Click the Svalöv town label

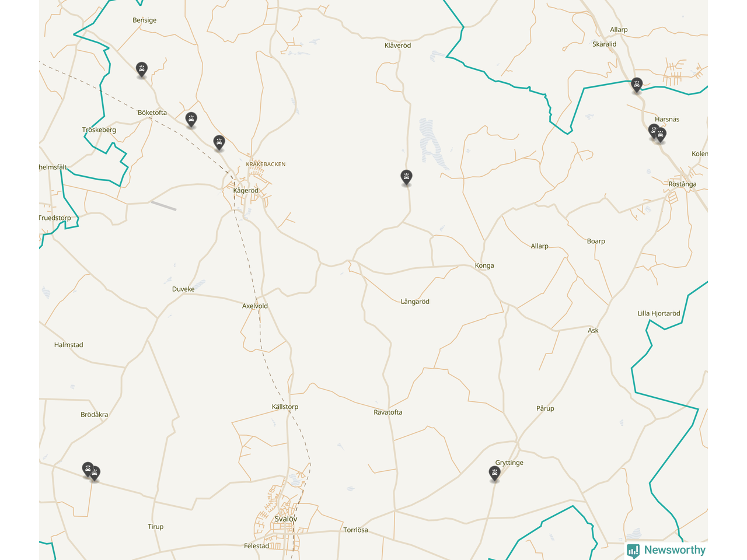(x=286, y=519)
